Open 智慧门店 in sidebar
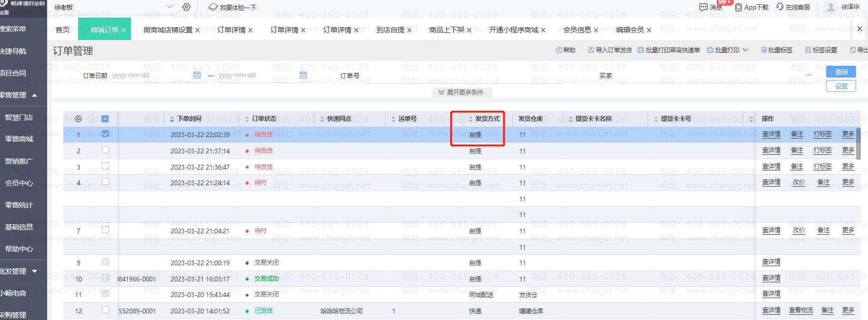 click(x=19, y=117)
